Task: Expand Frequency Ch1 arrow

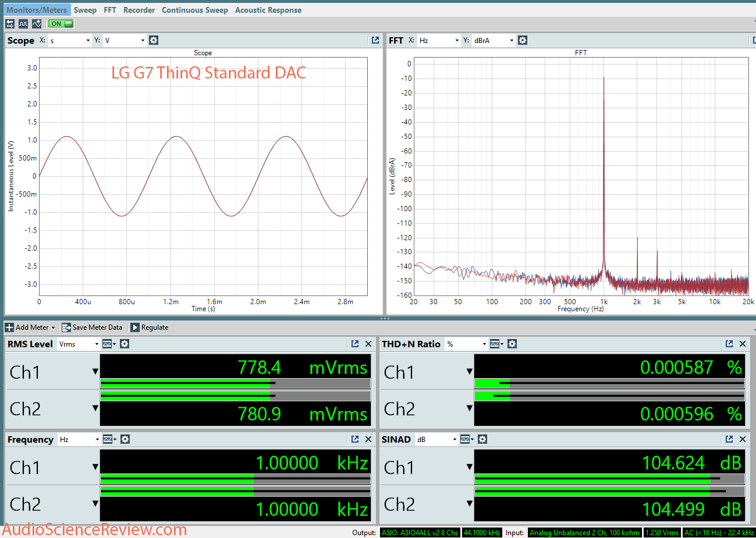Action: (95, 466)
